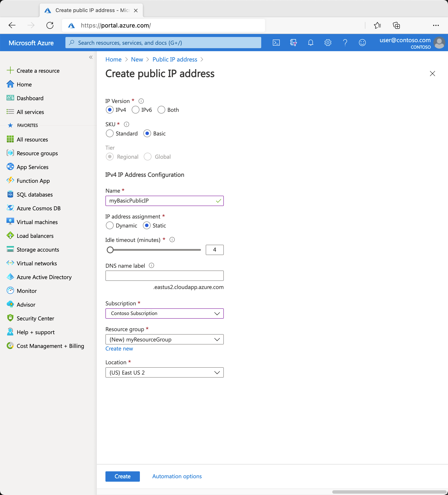Click the Name field with myBasicPublicIP
448x495 pixels.
pos(164,201)
